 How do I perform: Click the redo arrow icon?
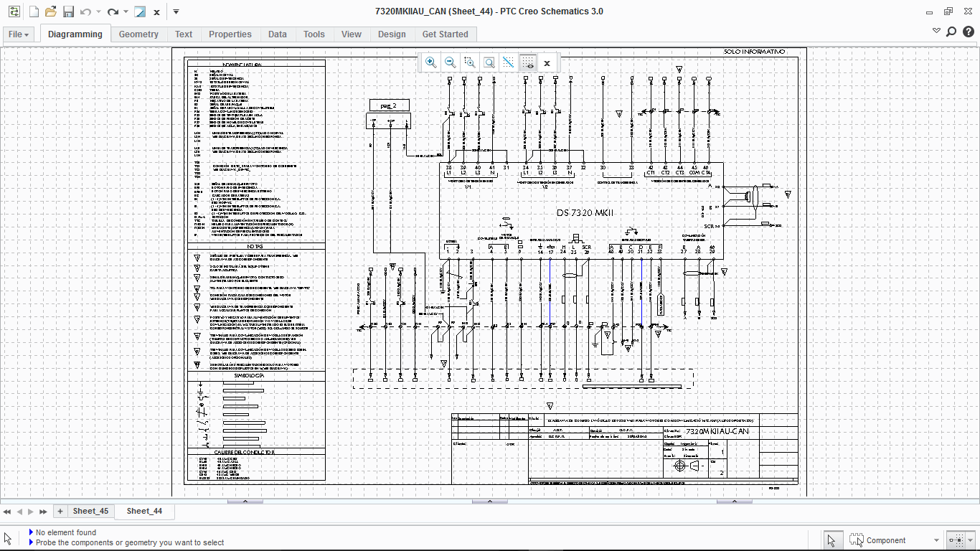click(x=113, y=11)
